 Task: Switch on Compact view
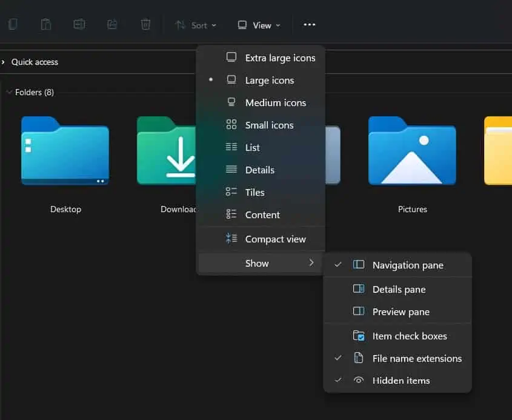coord(275,239)
